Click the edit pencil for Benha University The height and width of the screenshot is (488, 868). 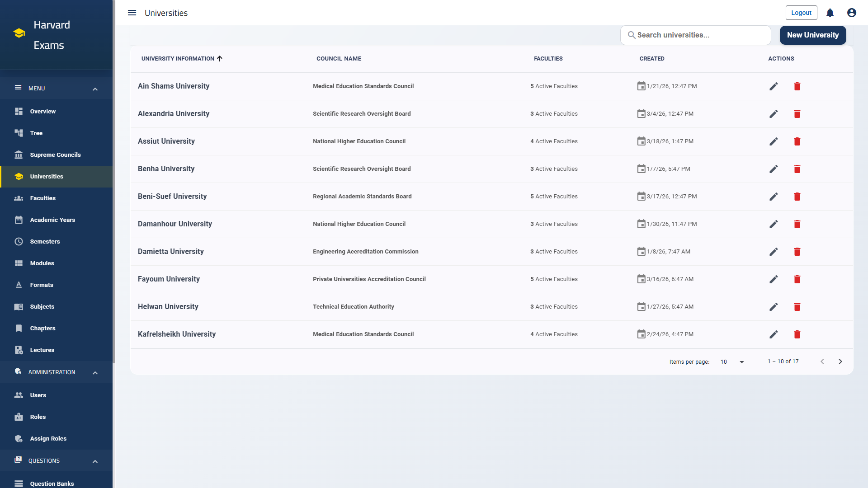click(x=774, y=169)
